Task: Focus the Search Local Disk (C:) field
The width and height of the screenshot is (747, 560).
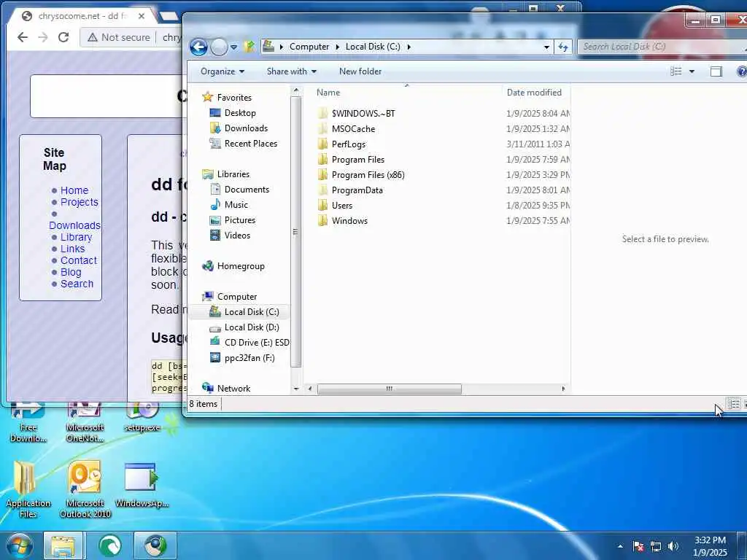Action: coord(662,47)
